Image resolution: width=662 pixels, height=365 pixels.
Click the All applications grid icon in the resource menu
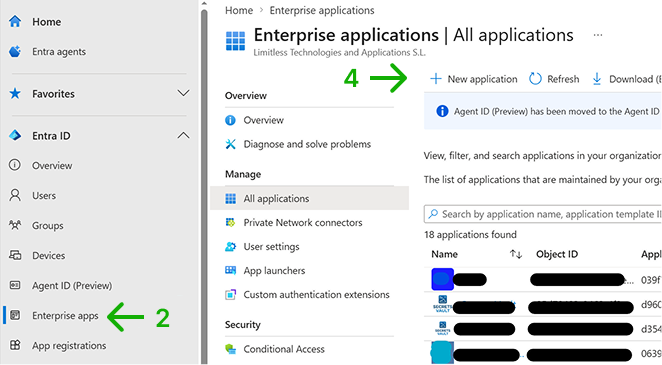(x=231, y=198)
